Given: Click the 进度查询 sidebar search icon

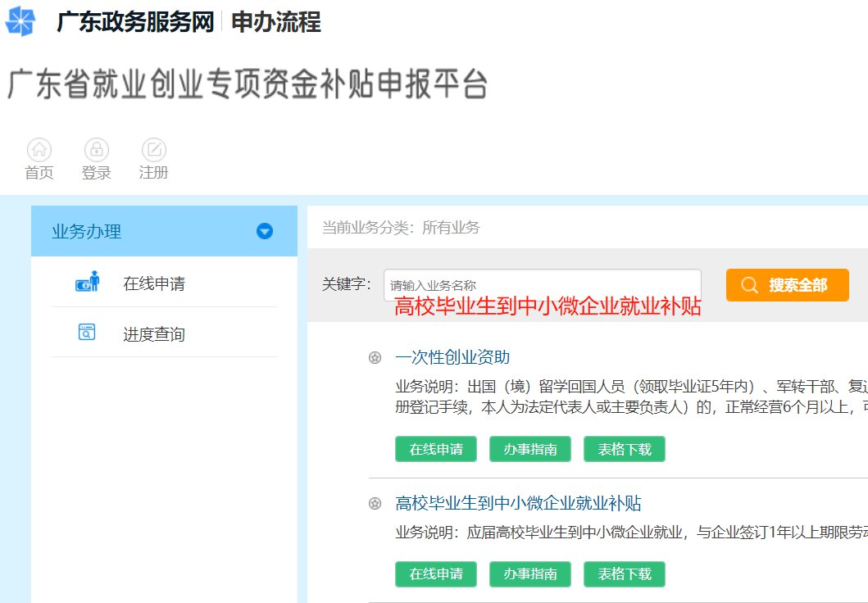Looking at the screenshot, I should (87, 332).
